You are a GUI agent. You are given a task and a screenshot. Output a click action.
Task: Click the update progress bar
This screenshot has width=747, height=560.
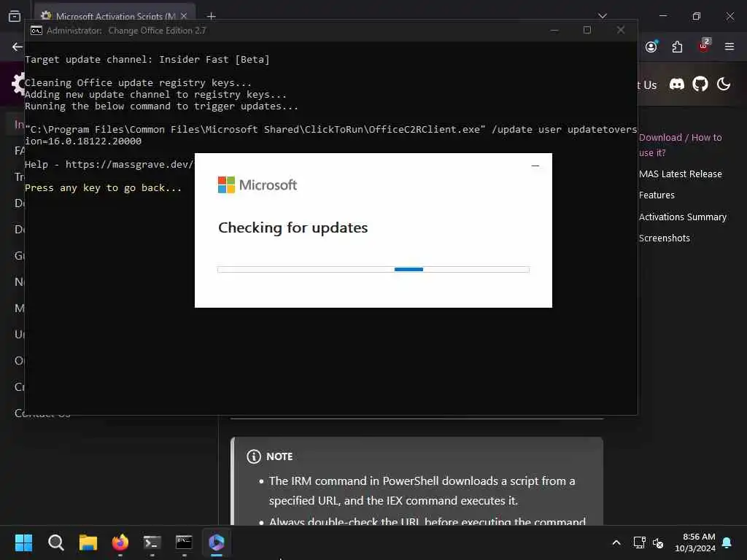pyautogui.click(x=373, y=270)
